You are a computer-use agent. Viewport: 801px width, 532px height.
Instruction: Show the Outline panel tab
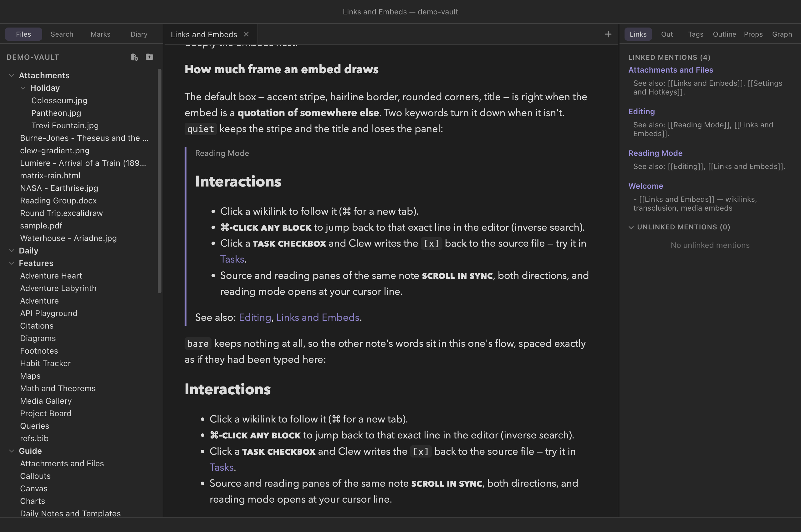click(x=725, y=34)
